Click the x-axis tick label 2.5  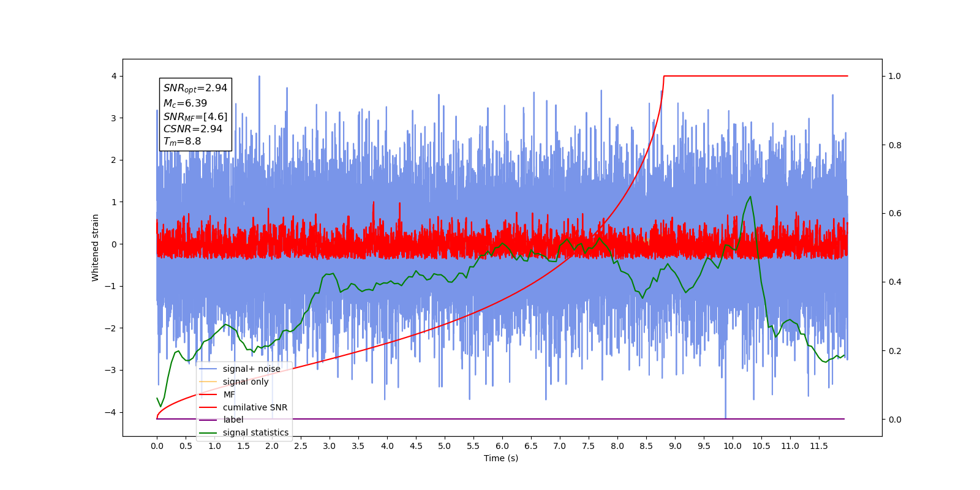click(x=301, y=446)
